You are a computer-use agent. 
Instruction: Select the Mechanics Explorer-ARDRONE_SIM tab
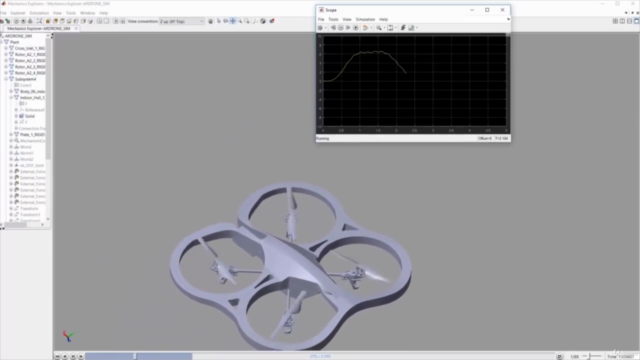(x=38, y=29)
